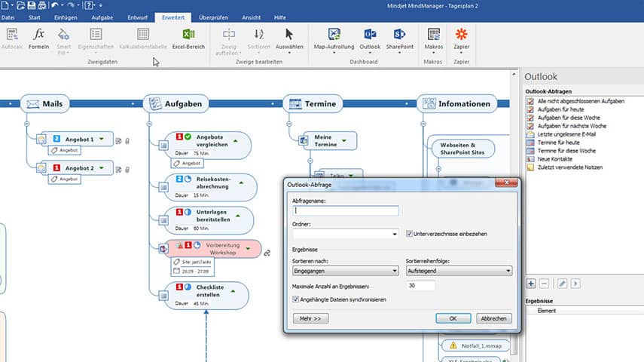
Task: Open the Makros tool
Action: click(x=434, y=39)
